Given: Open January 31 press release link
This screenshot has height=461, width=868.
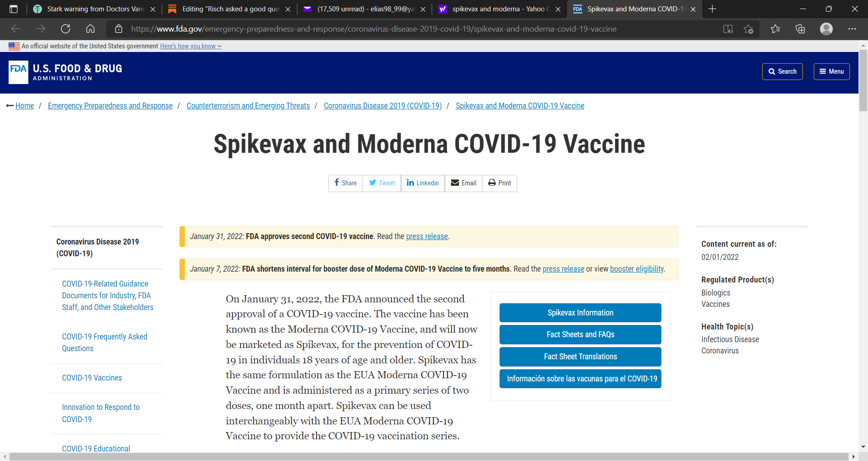Looking at the screenshot, I should tap(427, 236).
